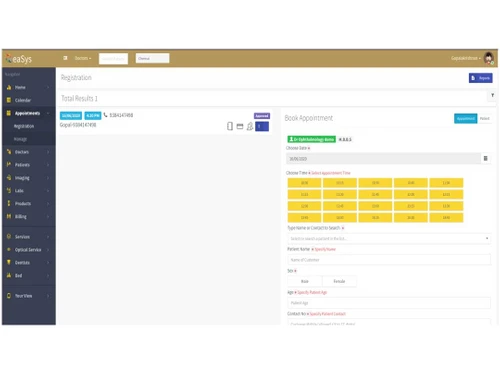Image resolution: width=500 pixels, height=375 pixels.
Task: Click the Patient Age input field
Action: tap(389, 303)
